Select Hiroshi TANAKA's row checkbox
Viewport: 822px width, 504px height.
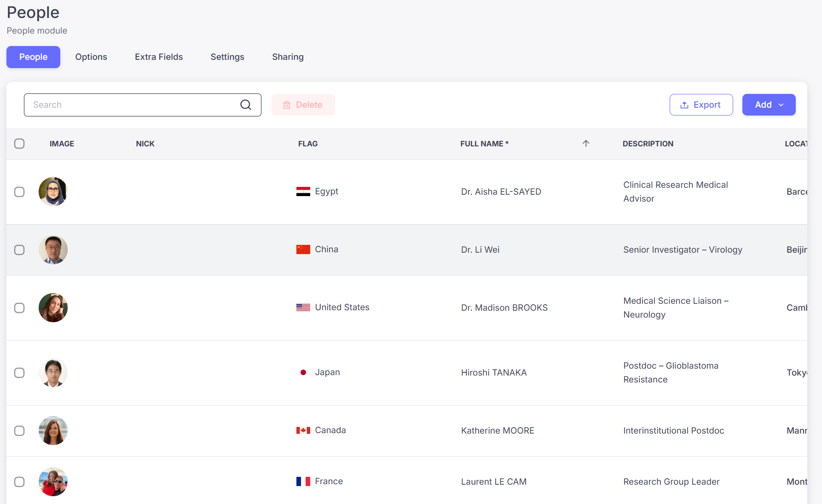tap(19, 373)
